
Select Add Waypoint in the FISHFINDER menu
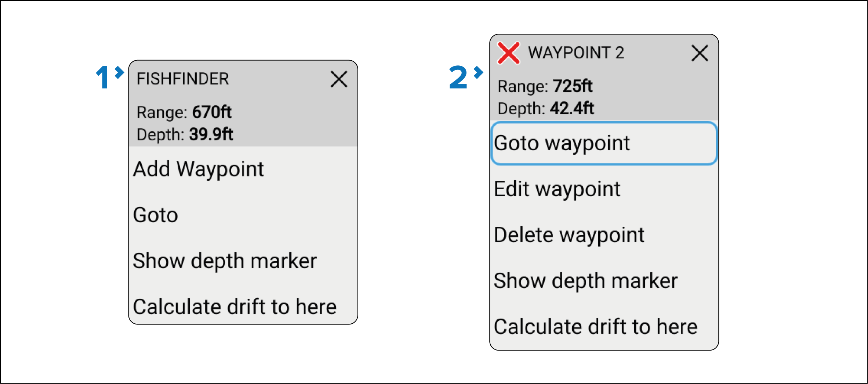tap(199, 169)
